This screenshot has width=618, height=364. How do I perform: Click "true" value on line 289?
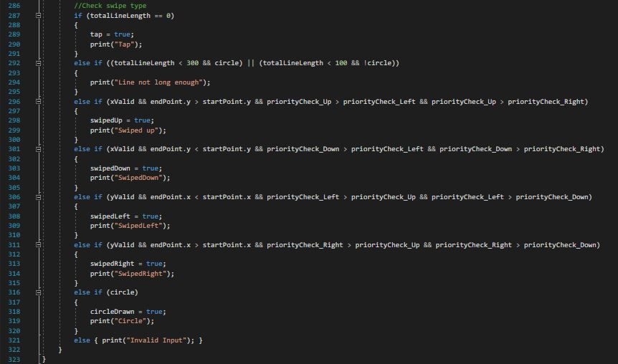[x=122, y=34]
